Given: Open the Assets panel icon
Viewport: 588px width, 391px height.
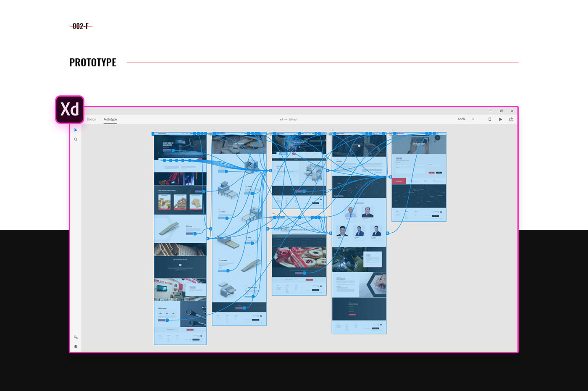Looking at the screenshot, I should [76, 337].
